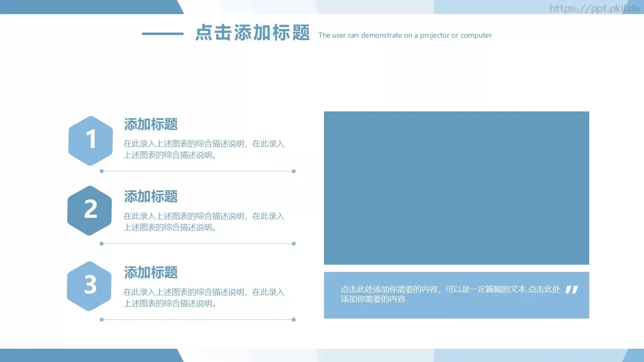Click the hexagon numbered 3
The height and width of the screenshot is (362, 644).
89,286
